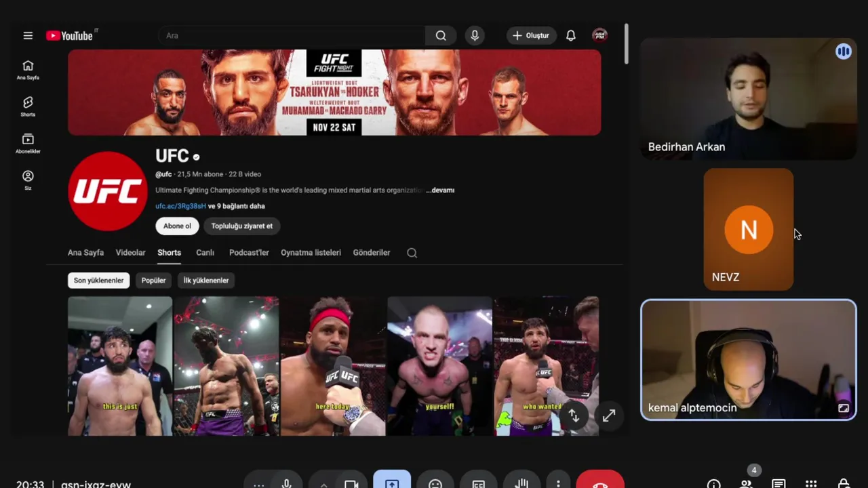Open more options three-dot menu
The image size is (868, 488).
point(558,481)
